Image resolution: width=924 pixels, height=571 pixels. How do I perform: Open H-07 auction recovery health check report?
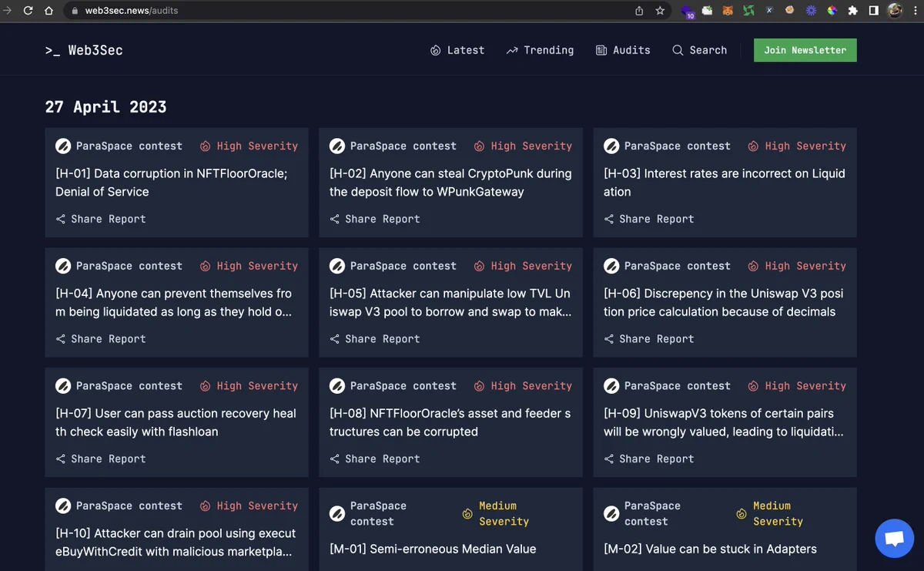click(176, 422)
